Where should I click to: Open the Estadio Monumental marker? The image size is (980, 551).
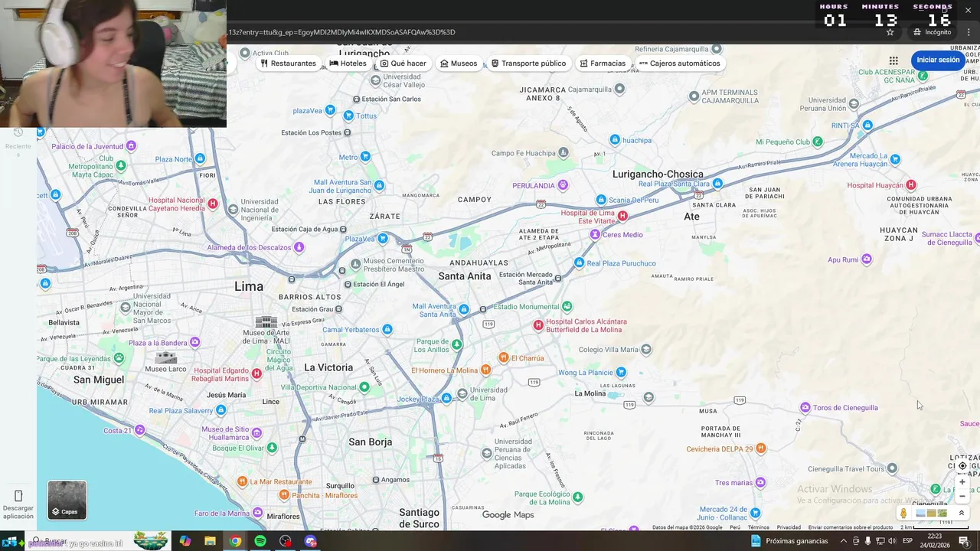pos(567,306)
